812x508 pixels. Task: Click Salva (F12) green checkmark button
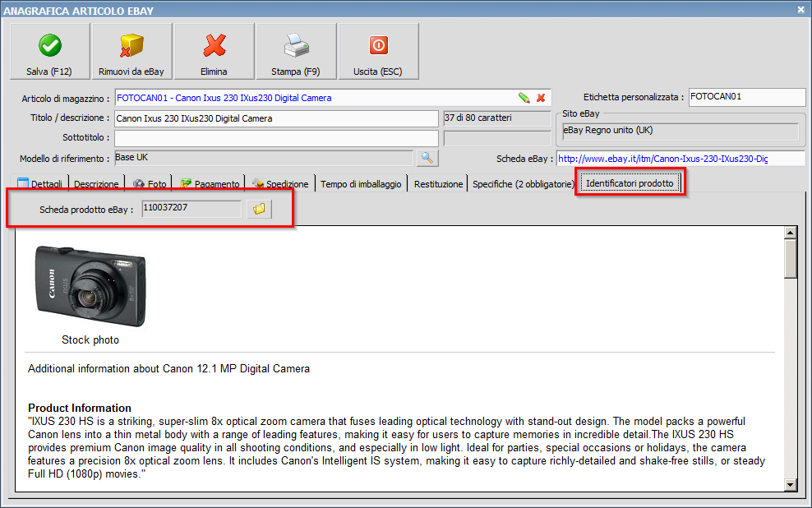pyautogui.click(x=49, y=51)
